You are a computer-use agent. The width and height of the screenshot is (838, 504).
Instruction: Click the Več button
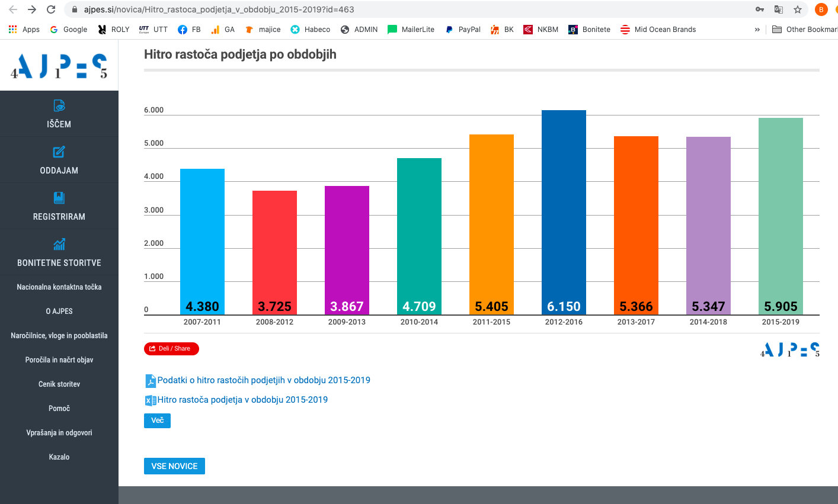point(157,420)
